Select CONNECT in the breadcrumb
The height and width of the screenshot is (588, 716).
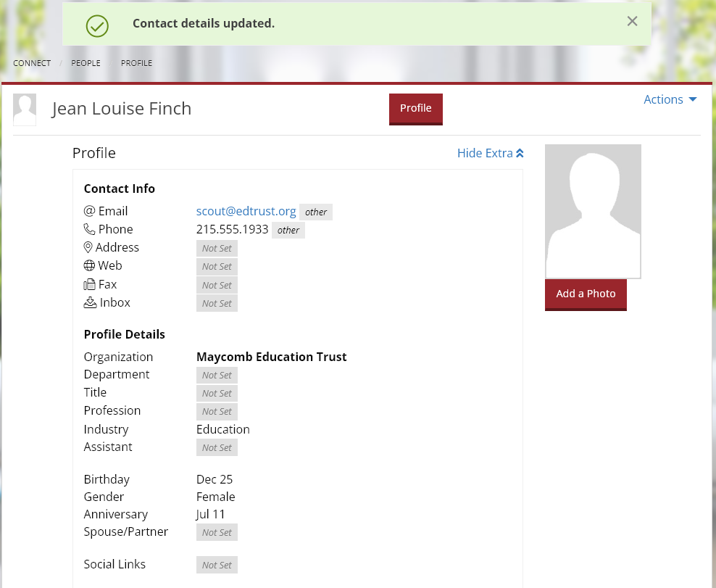31,63
